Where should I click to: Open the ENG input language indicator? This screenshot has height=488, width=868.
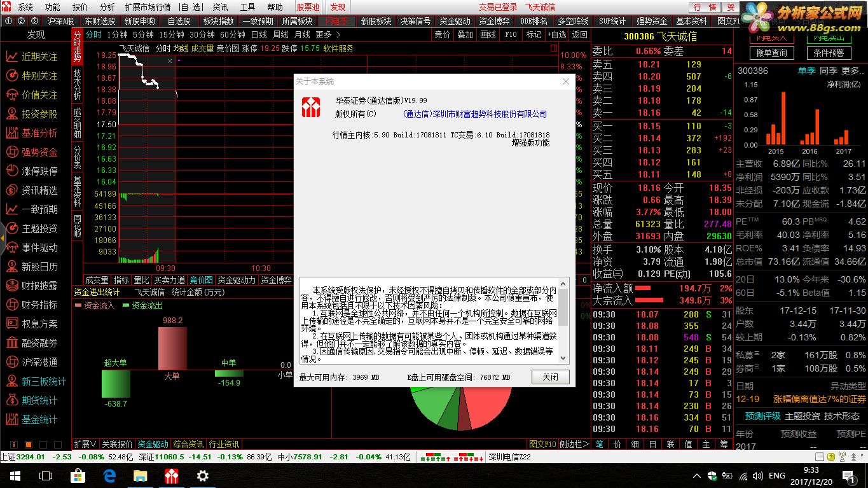[x=777, y=475]
